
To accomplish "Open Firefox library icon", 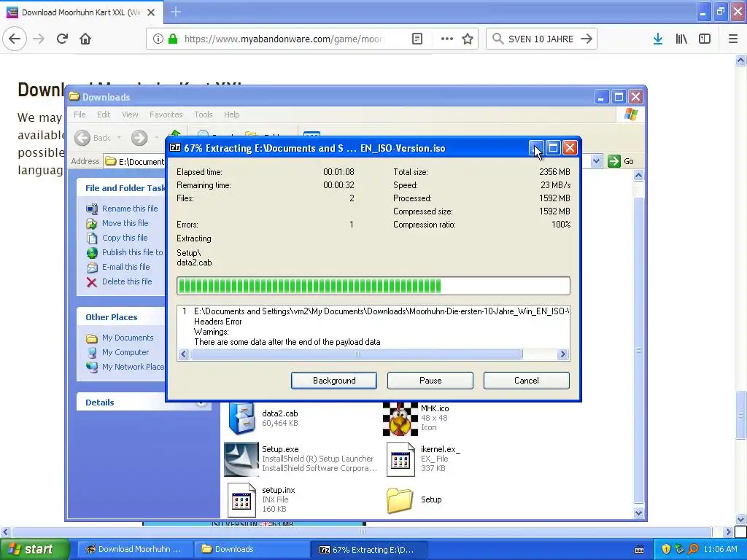I will 681,39.
